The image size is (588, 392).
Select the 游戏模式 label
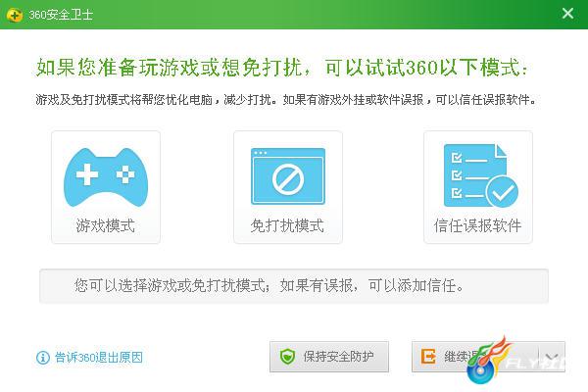coord(106,225)
